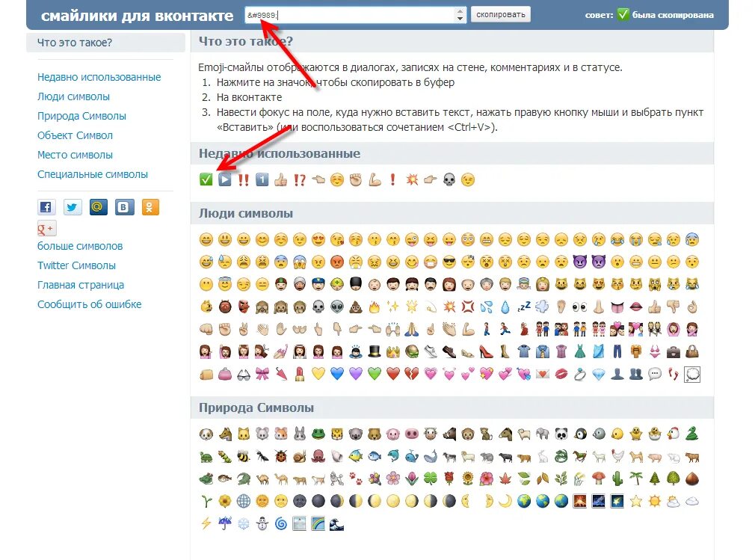Select the pile of poo emoji
The height and width of the screenshot is (560, 755).
pyautogui.click(x=356, y=307)
